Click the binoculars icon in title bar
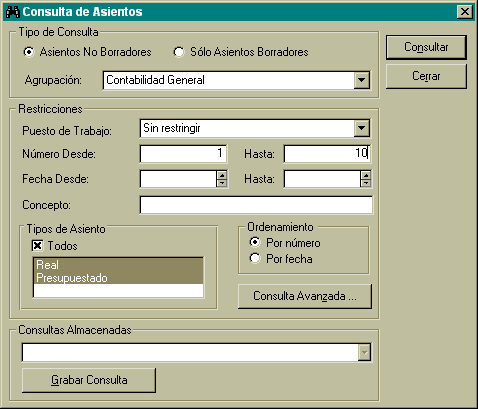This screenshot has height=409, width=478. click(13, 12)
